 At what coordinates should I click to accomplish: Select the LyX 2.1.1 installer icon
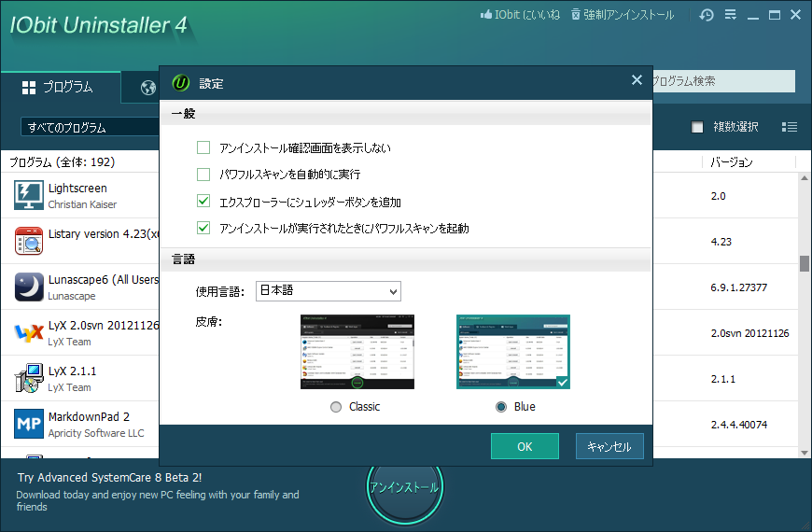click(x=29, y=378)
